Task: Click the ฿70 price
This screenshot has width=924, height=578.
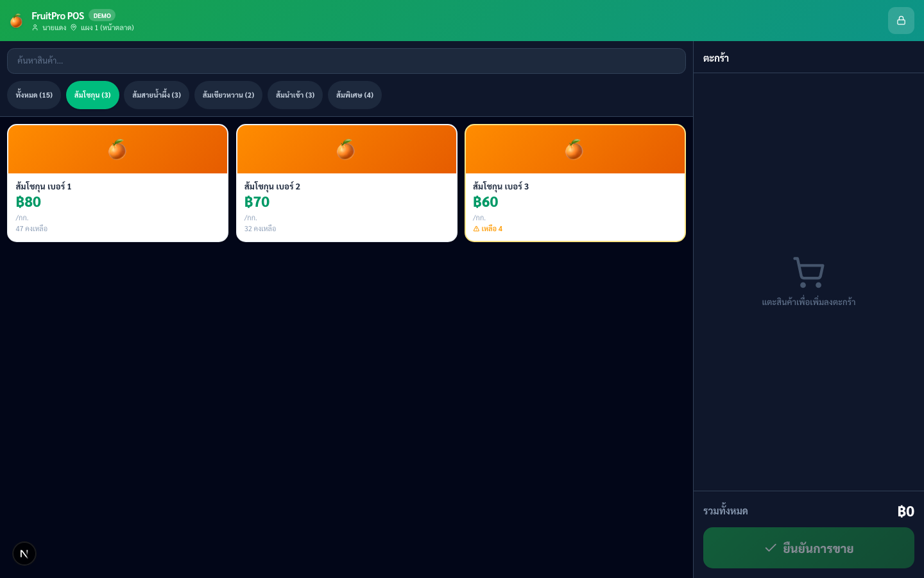Action: point(257,202)
